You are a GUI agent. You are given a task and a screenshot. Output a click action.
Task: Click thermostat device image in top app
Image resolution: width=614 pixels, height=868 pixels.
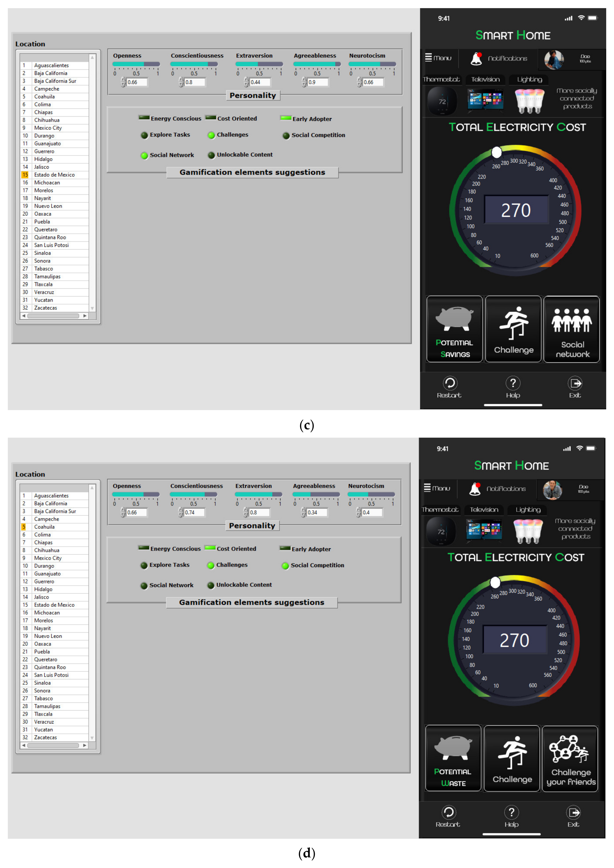(x=442, y=101)
